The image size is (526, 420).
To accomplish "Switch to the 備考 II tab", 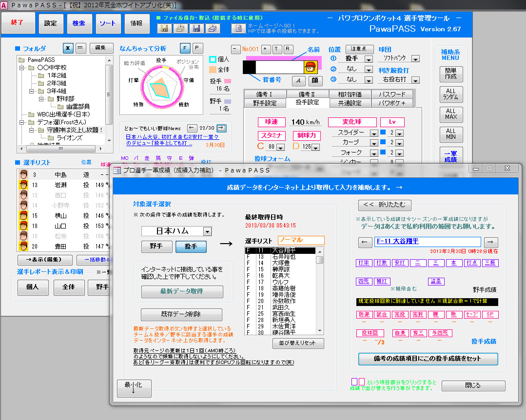I will tap(307, 94).
